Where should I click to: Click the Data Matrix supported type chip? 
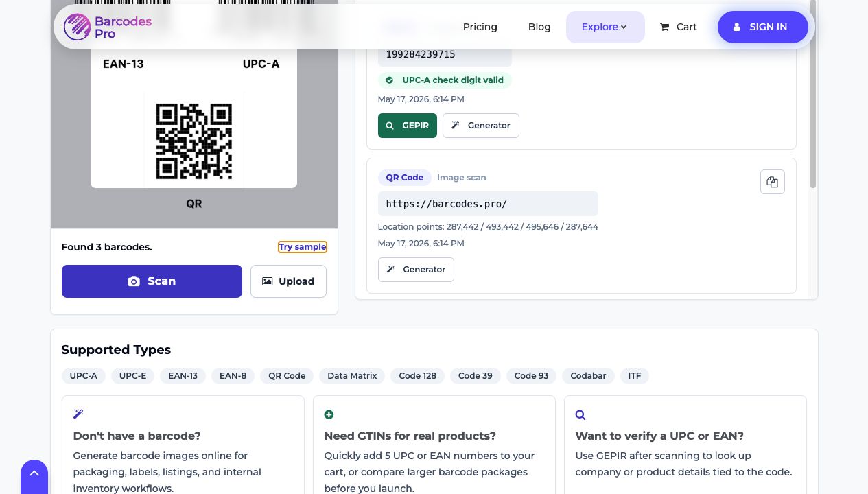pos(352,376)
